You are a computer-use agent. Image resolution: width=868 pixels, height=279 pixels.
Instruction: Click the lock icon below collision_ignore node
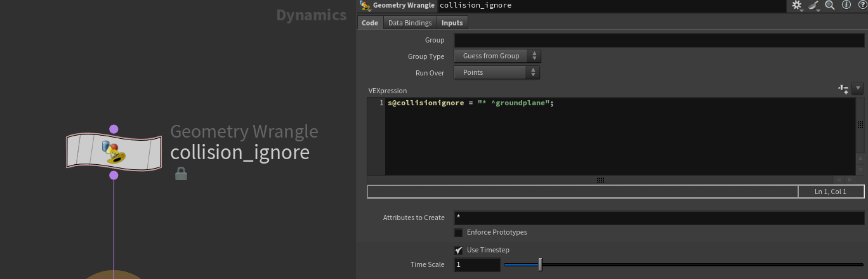click(x=181, y=174)
